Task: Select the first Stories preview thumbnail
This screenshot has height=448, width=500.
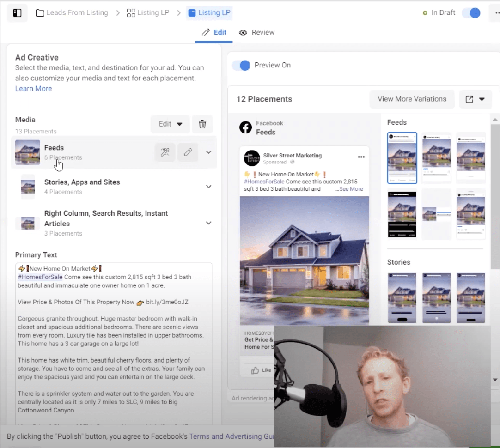Action: coord(402,298)
